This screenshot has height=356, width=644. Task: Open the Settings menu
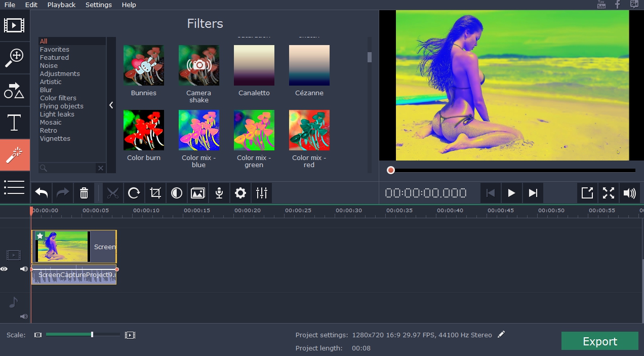tap(99, 5)
